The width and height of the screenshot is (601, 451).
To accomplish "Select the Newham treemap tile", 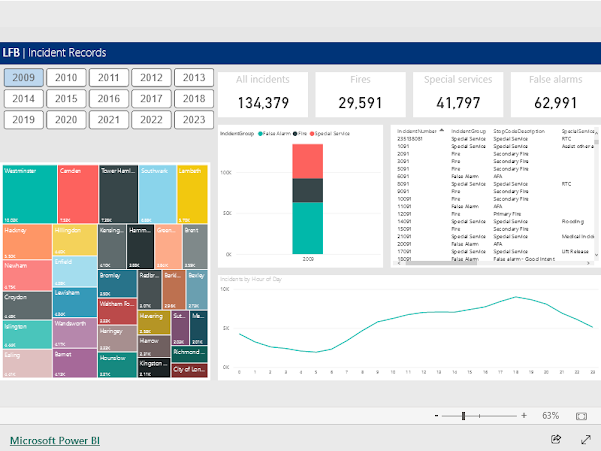I will [x=27, y=275].
